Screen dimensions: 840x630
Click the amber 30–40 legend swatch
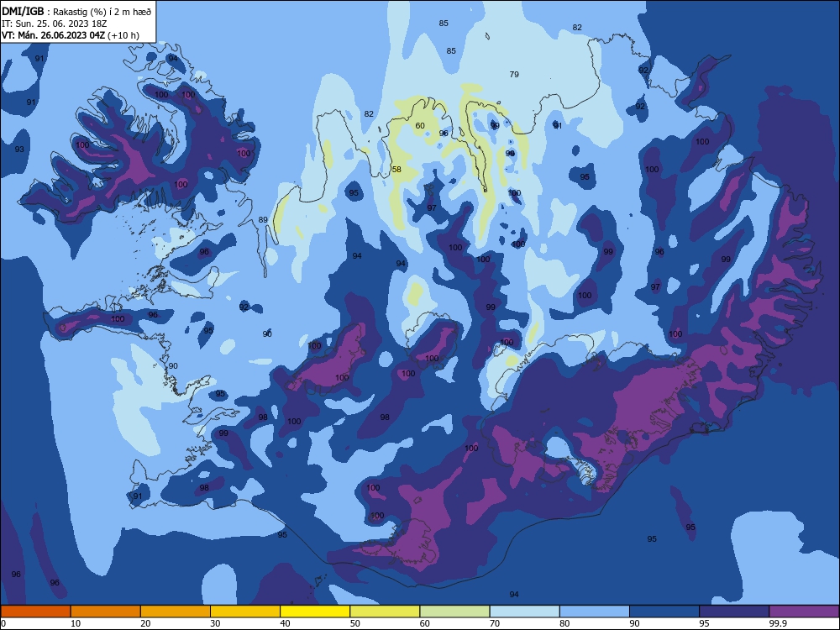(245, 612)
